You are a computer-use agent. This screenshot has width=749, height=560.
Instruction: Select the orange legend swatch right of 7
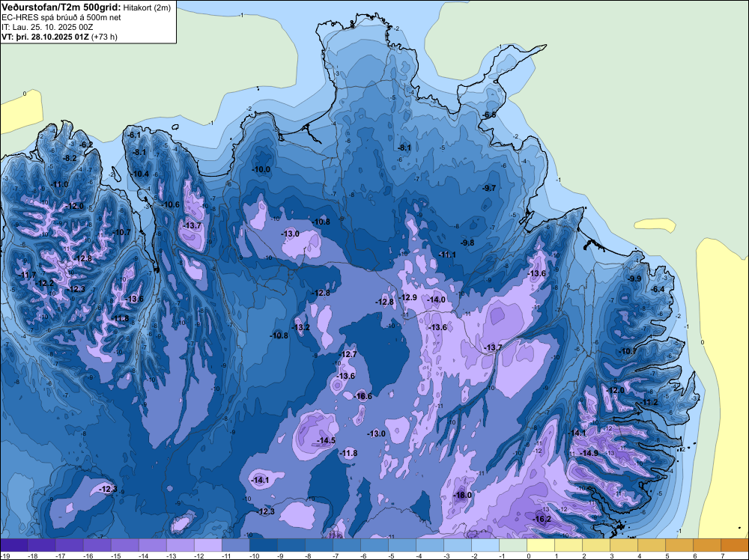pos(735,545)
